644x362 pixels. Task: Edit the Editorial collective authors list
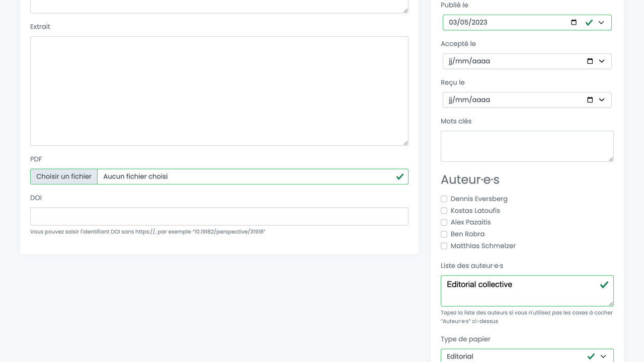click(518, 291)
